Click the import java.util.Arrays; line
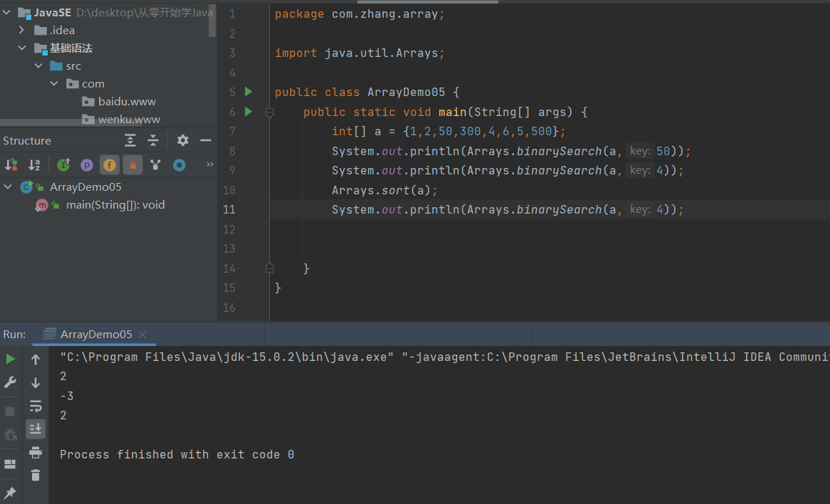The image size is (830, 504). (360, 53)
